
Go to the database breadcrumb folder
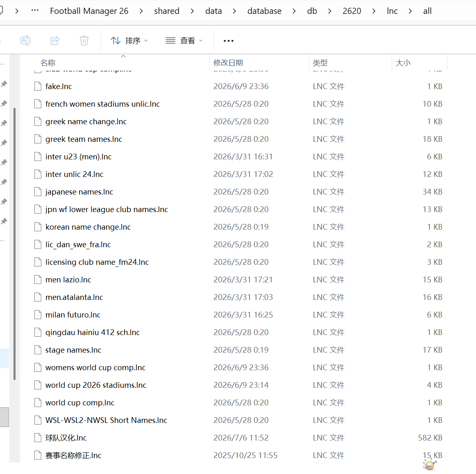click(264, 11)
